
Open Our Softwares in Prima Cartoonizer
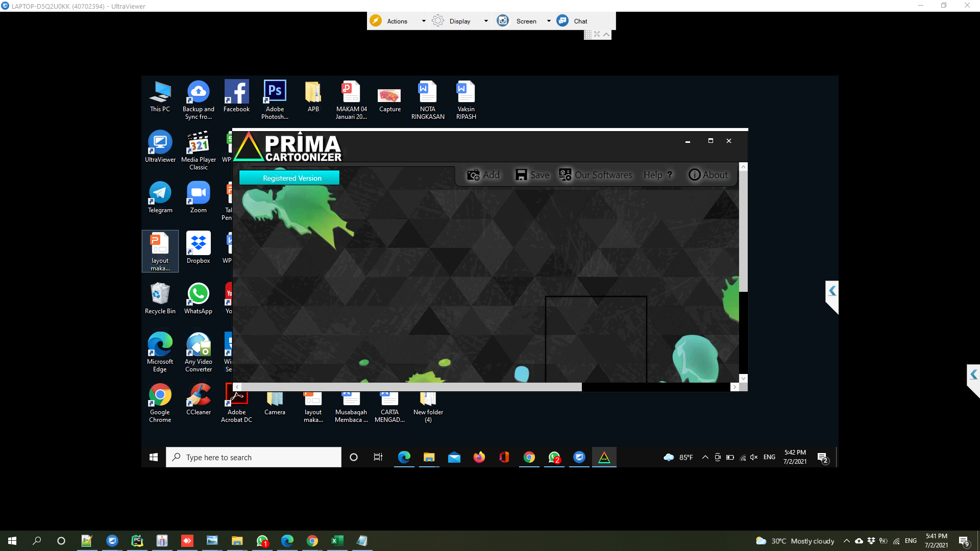click(x=595, y=175)
